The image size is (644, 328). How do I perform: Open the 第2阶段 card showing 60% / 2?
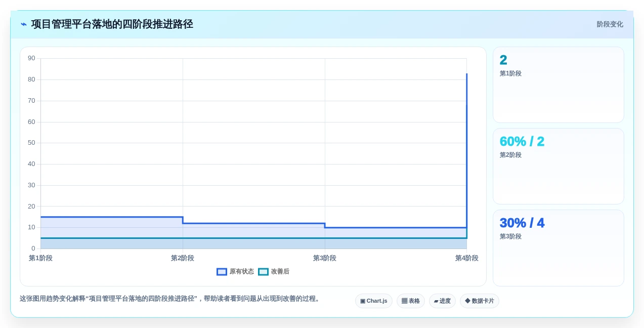558,166
